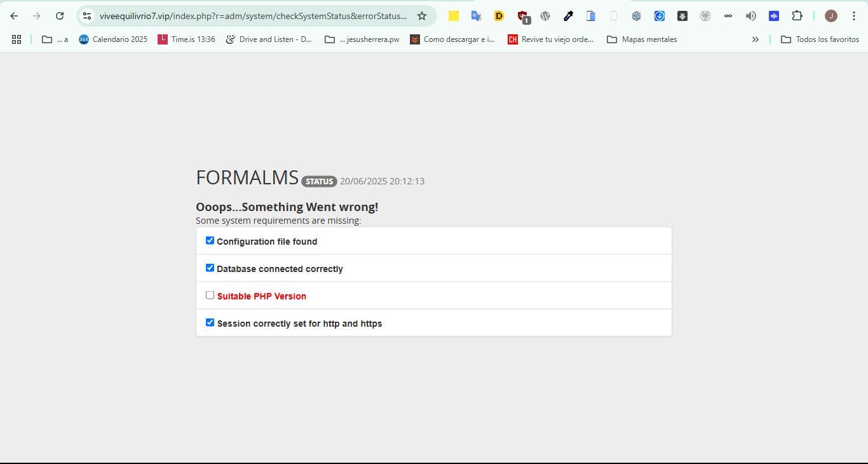Open Chrome's three-dot menu

pyautogui.click(x=853, y=16)
